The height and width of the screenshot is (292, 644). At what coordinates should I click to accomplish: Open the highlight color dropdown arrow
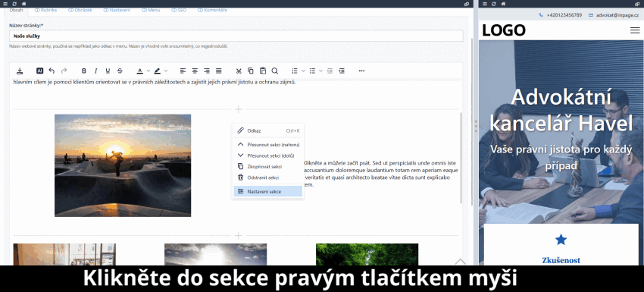(165, 71)
